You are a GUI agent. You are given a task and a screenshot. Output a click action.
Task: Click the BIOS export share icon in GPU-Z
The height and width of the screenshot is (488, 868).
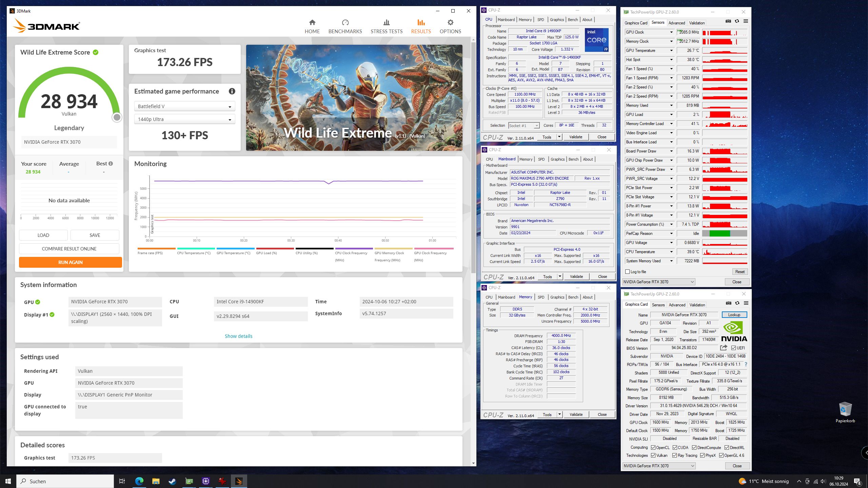pyautogui.click(x=724, y=348)
